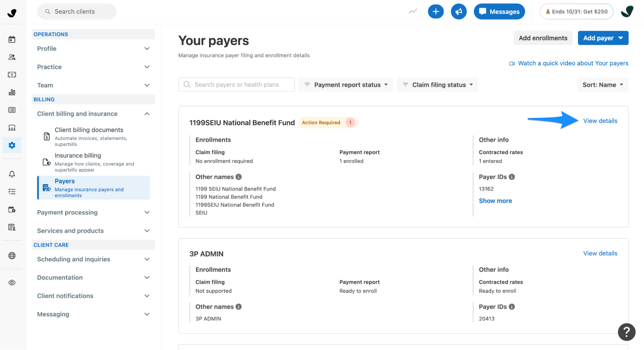Viewport: 644px width, 350px height.
Task: Click the blue plus create button
Action: pyautogui.click(x=436, y=12)
